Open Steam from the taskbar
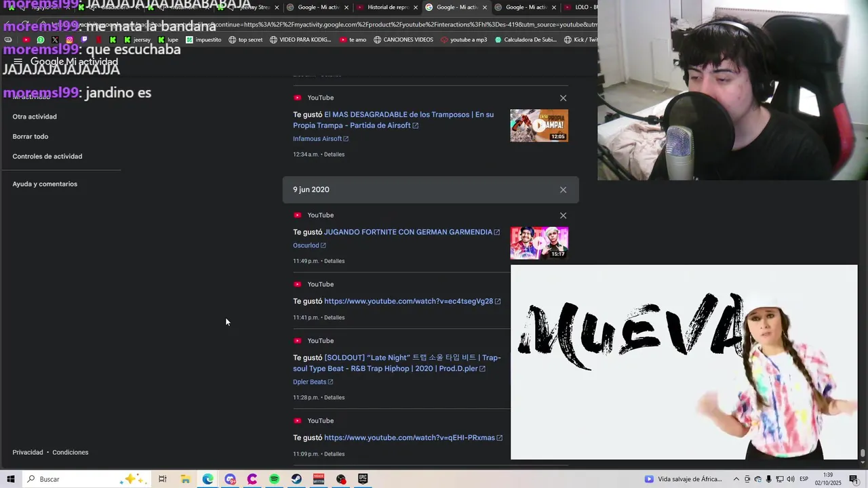This screenshot has height=488, width=868. point(296,479)
